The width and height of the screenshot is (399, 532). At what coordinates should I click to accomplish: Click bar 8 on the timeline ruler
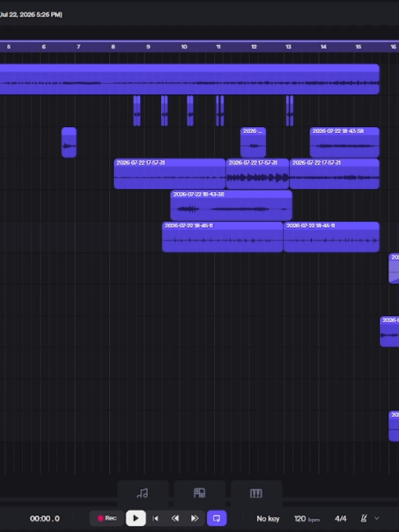(x=113, y=47)
